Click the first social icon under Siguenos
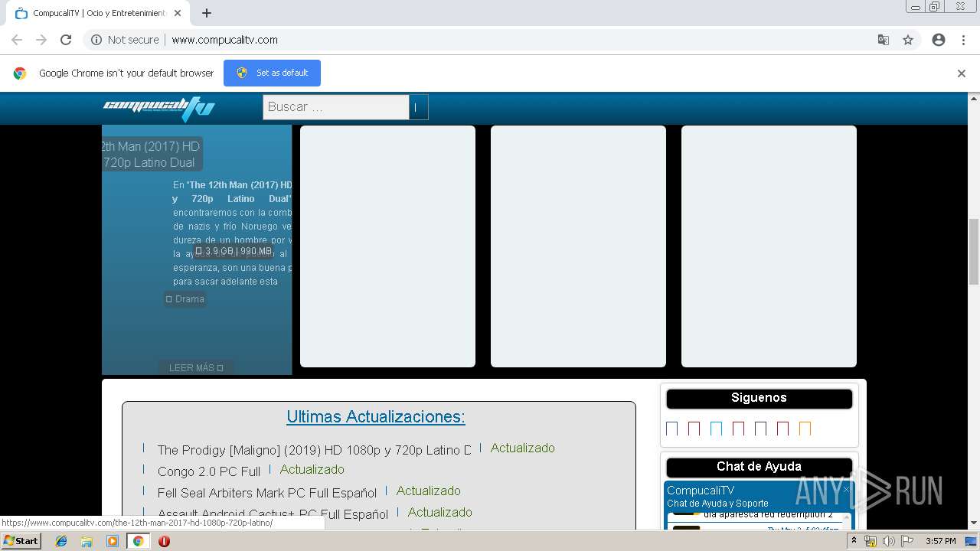The height and width of the screenshot is (551, 980). pos(671,429)
